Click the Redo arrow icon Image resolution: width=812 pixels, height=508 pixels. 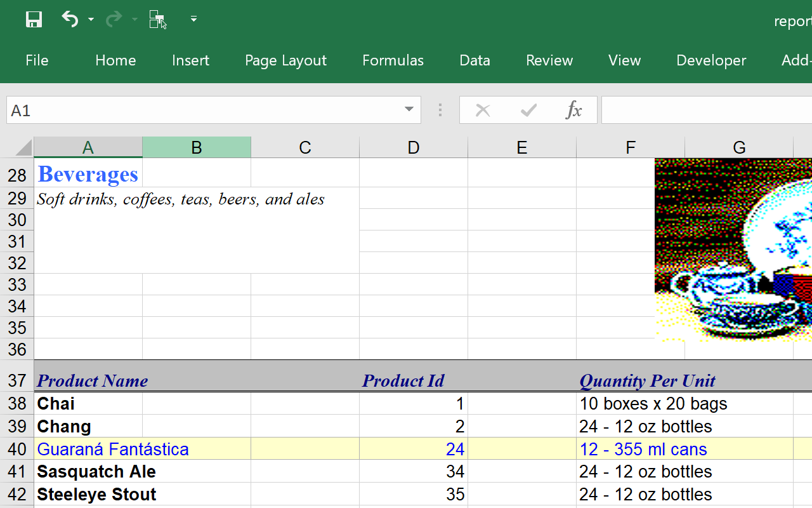click(114, 19)
